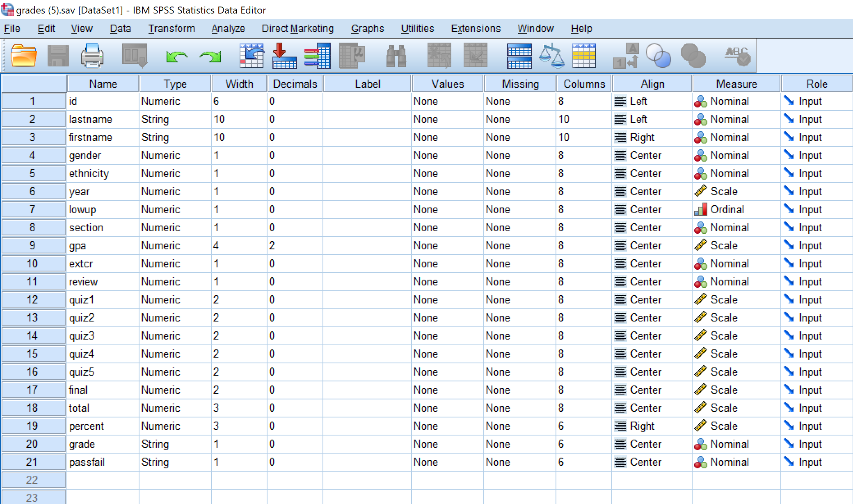The width and height of the screenshot is (853, 504).
Task: Undo the last action with green arrow
Action: pos(177,56)
